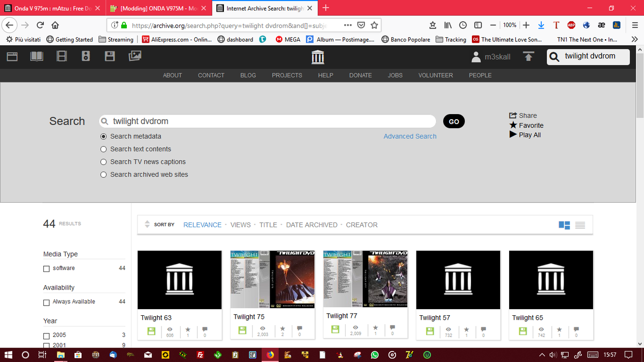
Task: Select Search archived web sites radio button
Action: pos(104,174)
